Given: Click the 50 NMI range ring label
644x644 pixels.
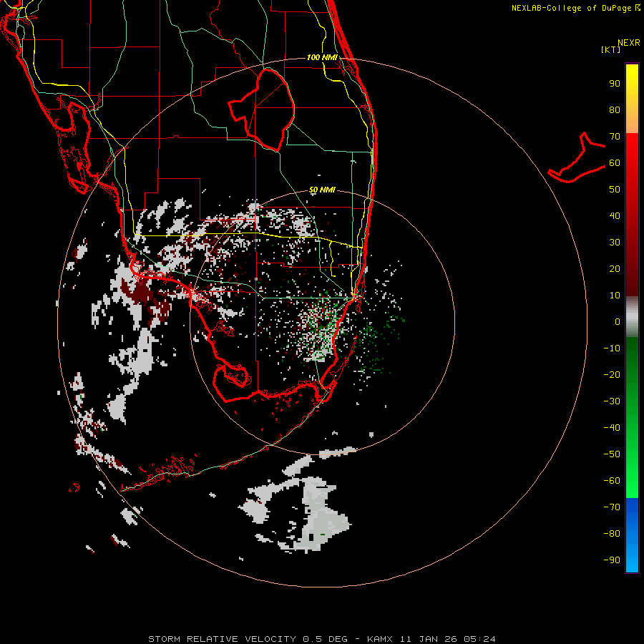Looking at the screenshot, I should point(322,190).
